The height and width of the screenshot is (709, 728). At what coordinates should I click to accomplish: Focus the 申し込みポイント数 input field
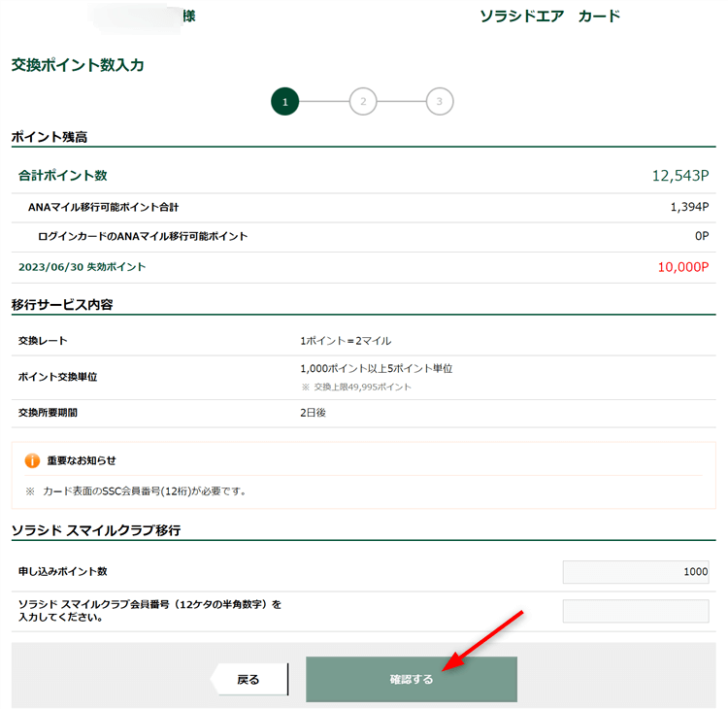coord(636,572)
